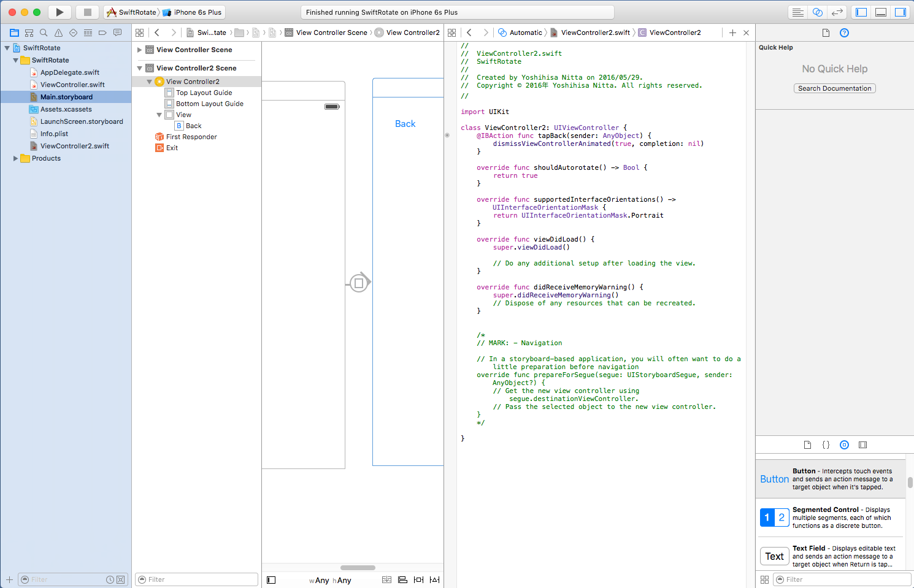This screenshot has width=914, height=588.
Task: Click the Search Documentation button
Action: 834,89
